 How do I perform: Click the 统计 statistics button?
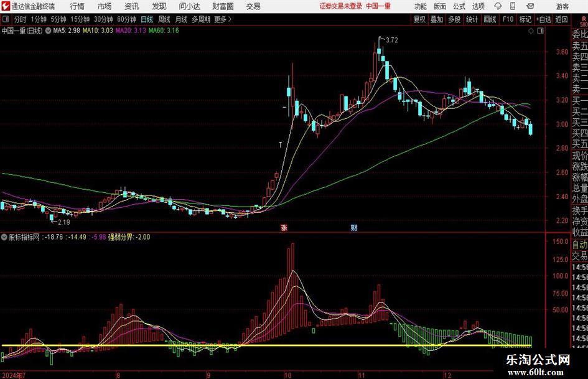[472, 19]
